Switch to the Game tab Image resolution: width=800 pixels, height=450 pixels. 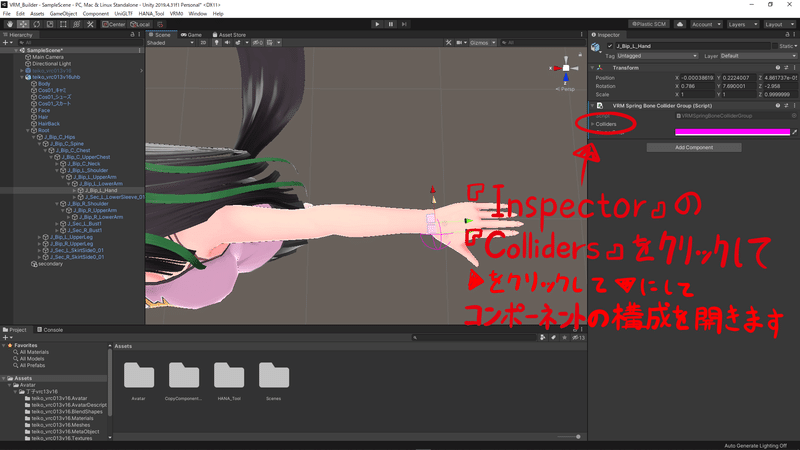coord(191,35)
